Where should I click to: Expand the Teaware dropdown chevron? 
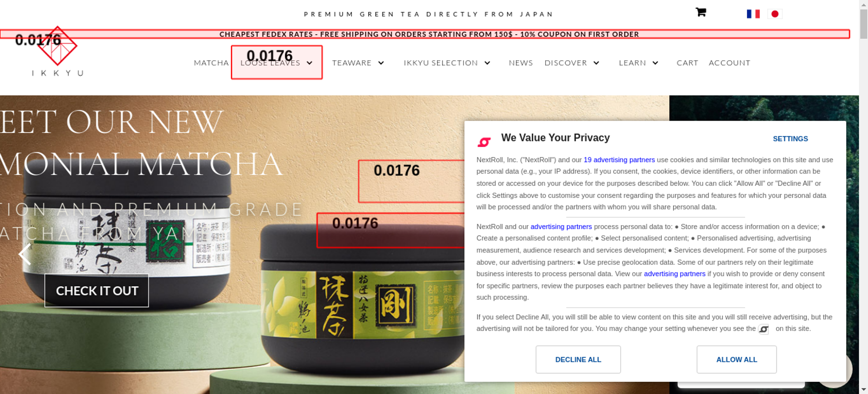tap(381, 63)
